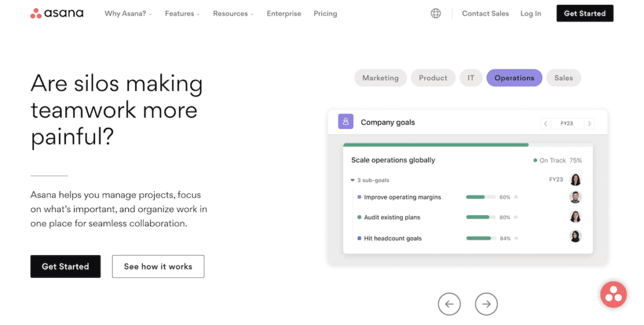This screenshot has width=644, height=325.
Task: Open the Pricing page
Action: [x=325, y=14]
